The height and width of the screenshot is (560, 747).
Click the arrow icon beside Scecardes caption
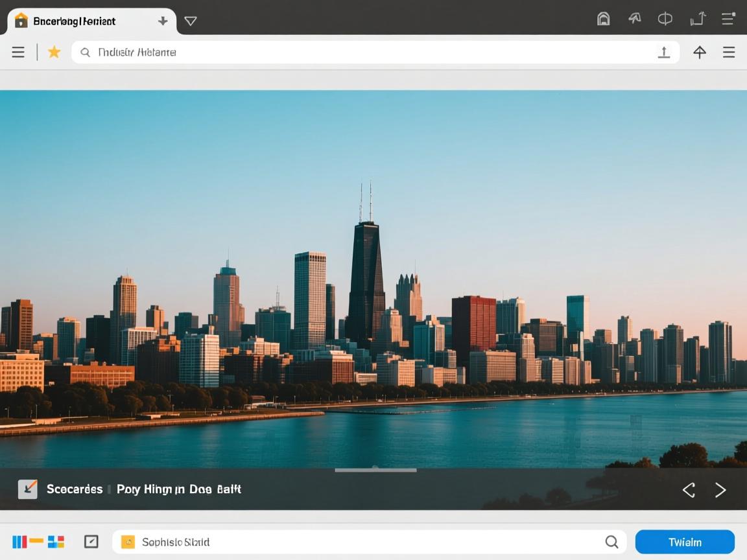pyautogui.click(x=27, y=489)
